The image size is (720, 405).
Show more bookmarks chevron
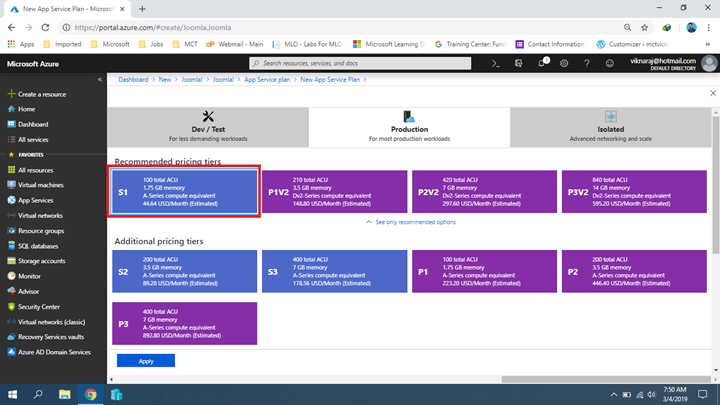[x=708, y=44]
